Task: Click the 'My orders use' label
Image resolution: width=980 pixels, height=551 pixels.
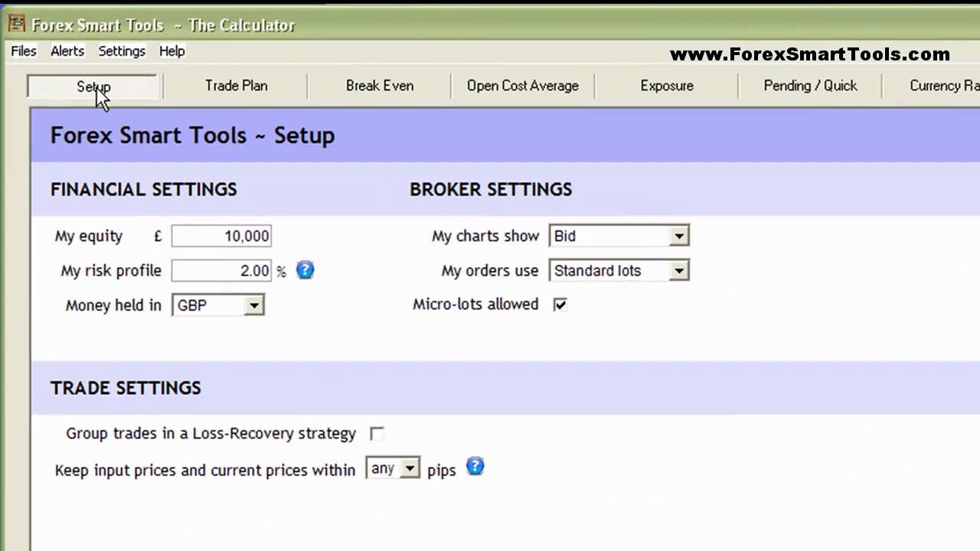Action: coord(490,271)
